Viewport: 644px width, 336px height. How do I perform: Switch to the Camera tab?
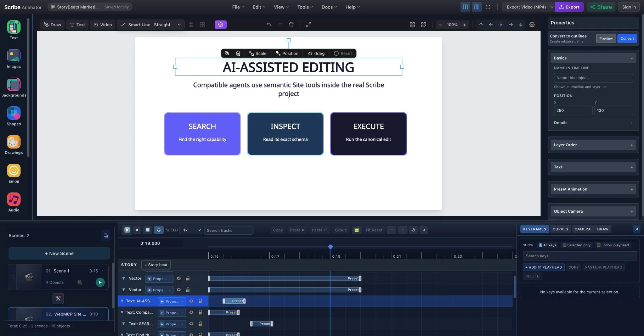click(x=582, y=229)
